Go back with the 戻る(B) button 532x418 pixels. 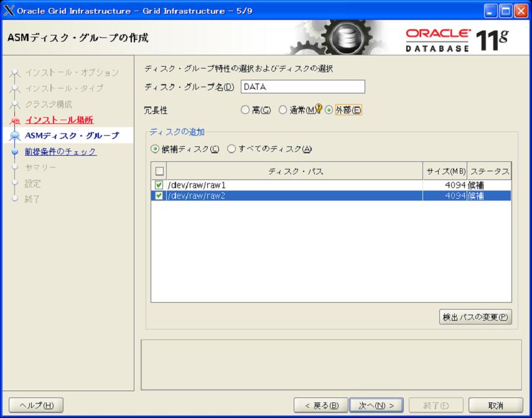[x=321, y=406]
